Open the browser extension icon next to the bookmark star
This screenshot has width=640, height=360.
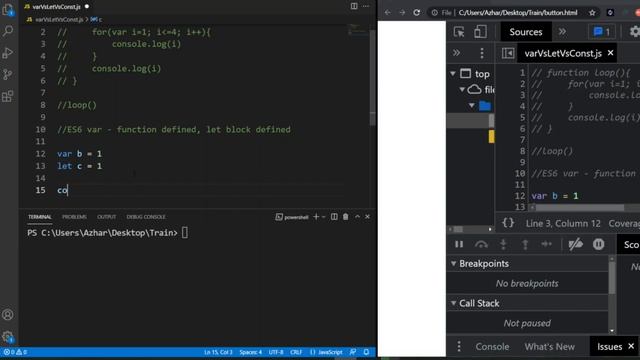[x=610, y=13]
